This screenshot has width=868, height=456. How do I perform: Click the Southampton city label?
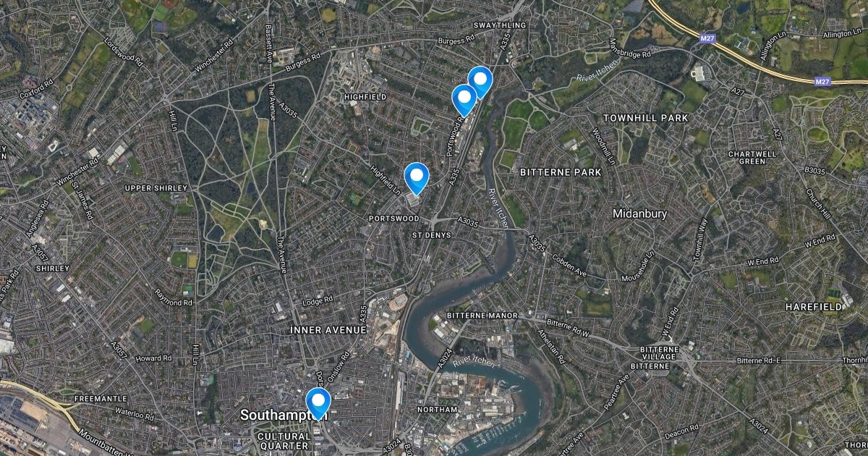tap(284, 415)
